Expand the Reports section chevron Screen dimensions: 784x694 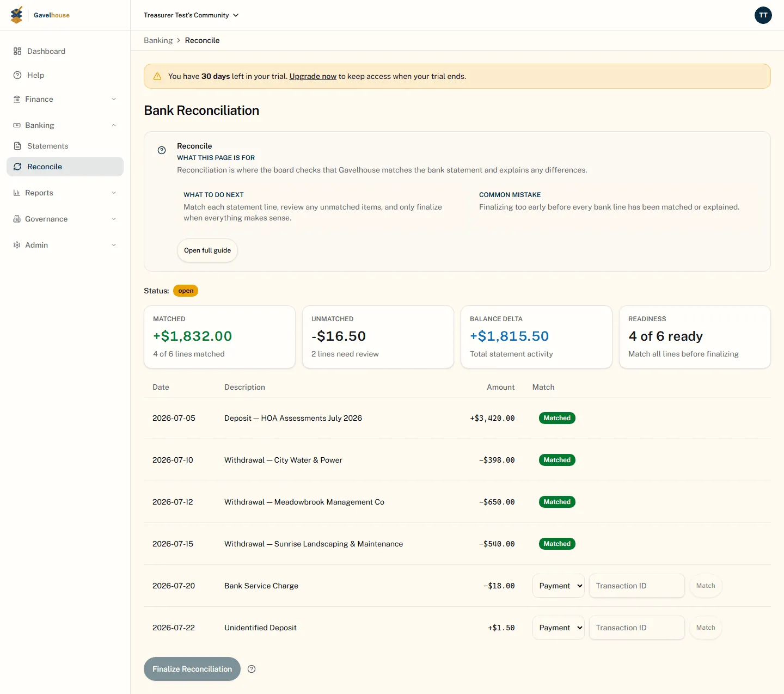[x=114, y=193]
